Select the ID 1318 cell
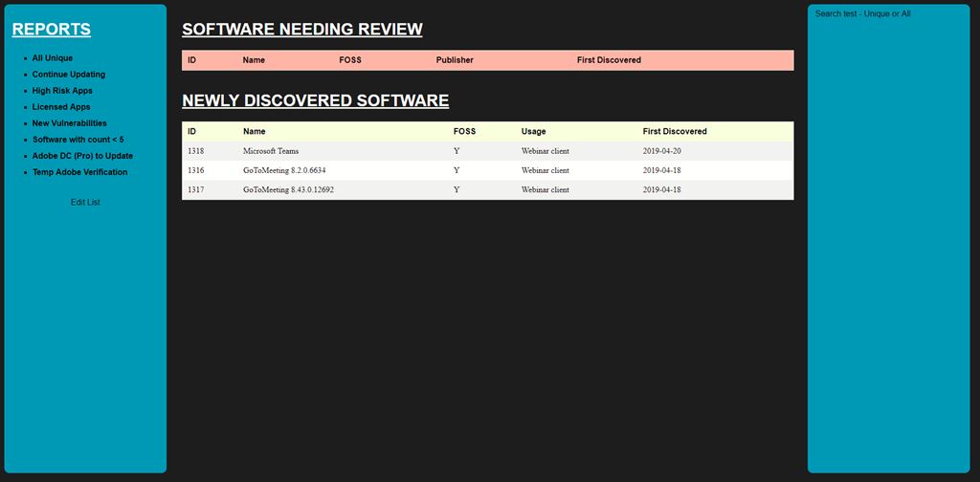This screenshot has height=482, width=980. [x=195, y=151]
